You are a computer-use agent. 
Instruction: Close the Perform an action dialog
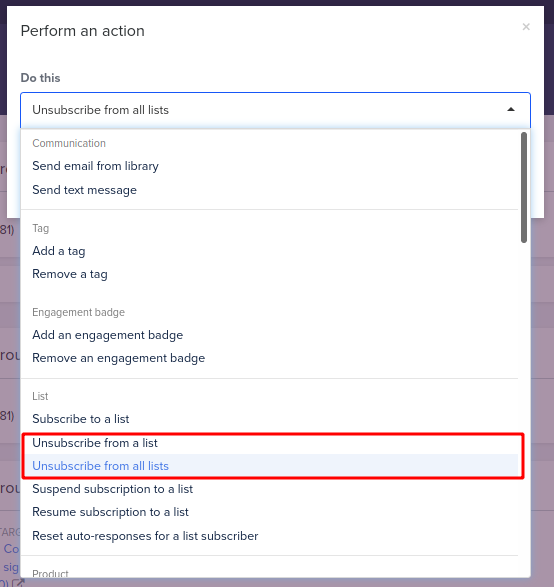[526, 27]
